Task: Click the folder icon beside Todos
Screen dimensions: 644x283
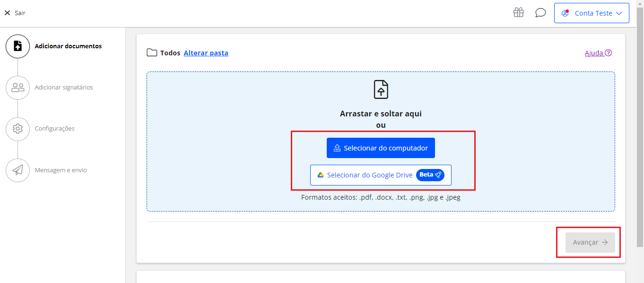Action: [152, 53]
